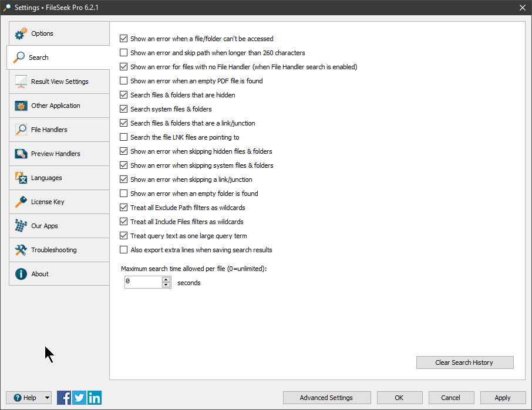Viewport: 532px width, 410px height.
Task: Click the Languages translate icon
Action: pos(21,178)
